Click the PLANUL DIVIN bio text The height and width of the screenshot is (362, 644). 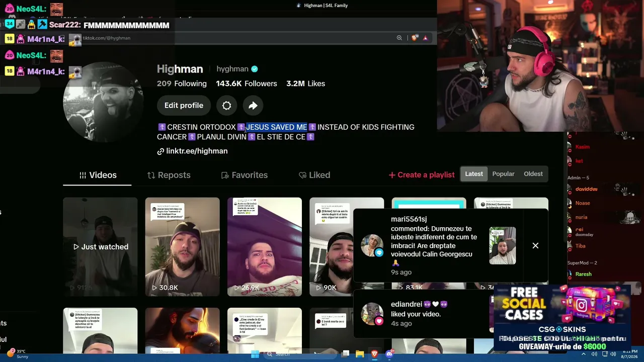coord(221,137)
